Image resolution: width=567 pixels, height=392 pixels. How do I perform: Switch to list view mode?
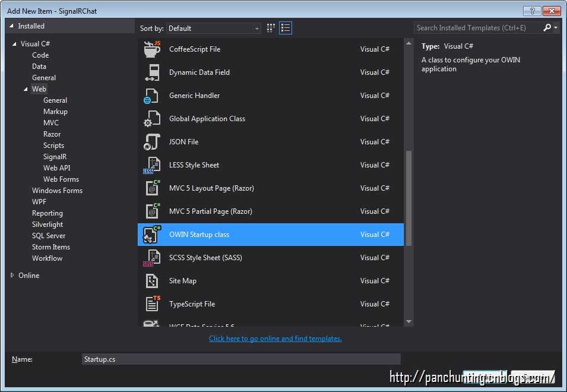286,28
